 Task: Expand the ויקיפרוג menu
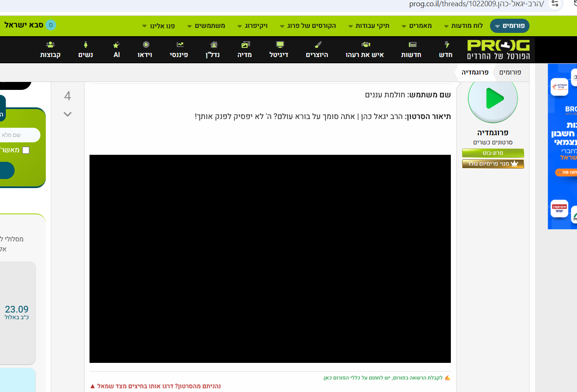click(253, 26)
